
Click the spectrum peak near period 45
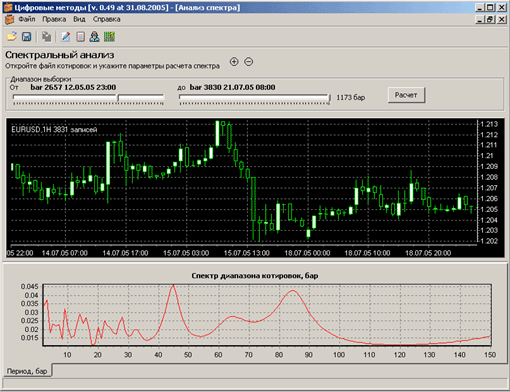[x=173, y=286]
